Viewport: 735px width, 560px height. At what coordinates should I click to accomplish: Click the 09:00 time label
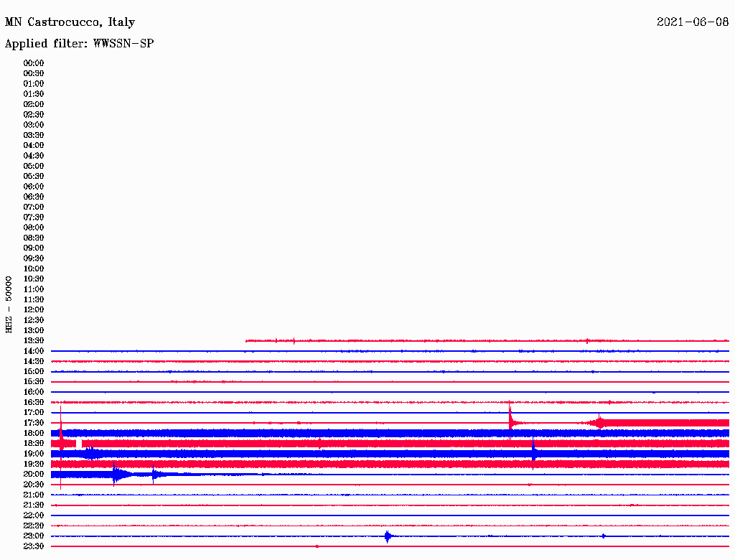click(x=34, y=248)
